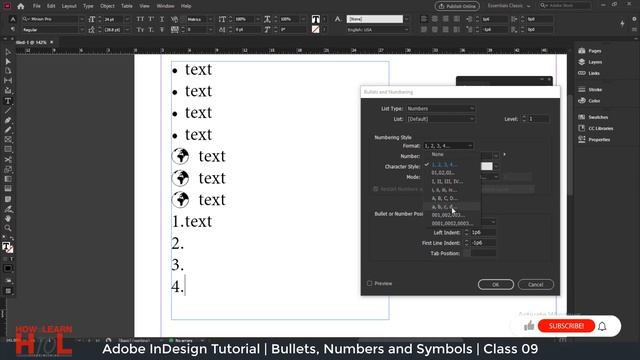This screenshot has width=640, height=360.
Task: Click the text fill color swatch
Action: click(x=316, y=19)
